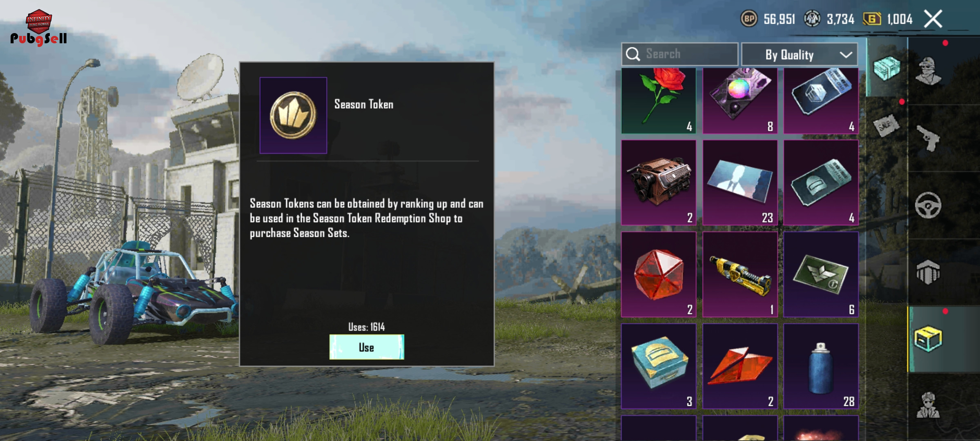Select the red crystal gem item
Screen dimensions: 980x441
click(659, 274)
